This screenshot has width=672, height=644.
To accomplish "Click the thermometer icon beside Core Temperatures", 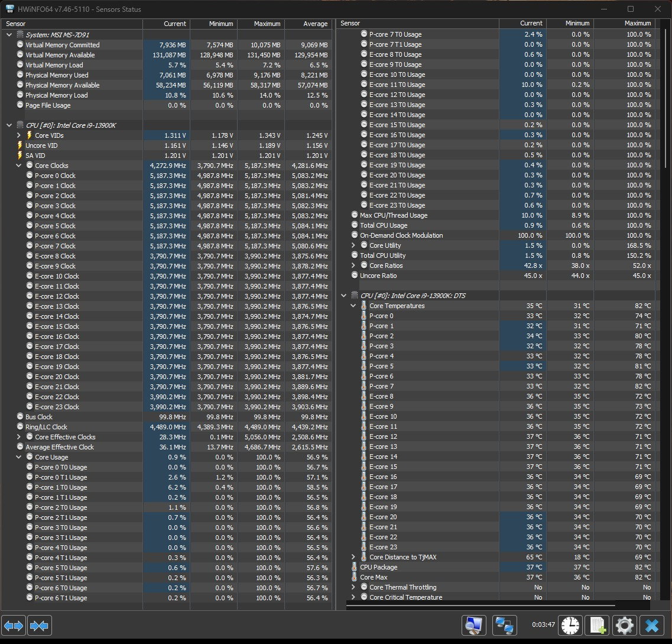I will coord(364,306).
